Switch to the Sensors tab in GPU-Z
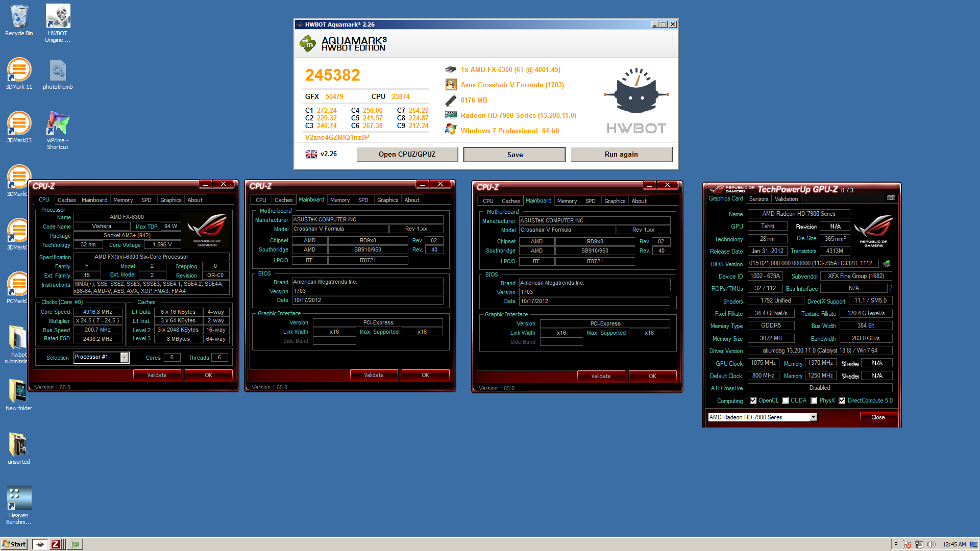 pos(758,199)
